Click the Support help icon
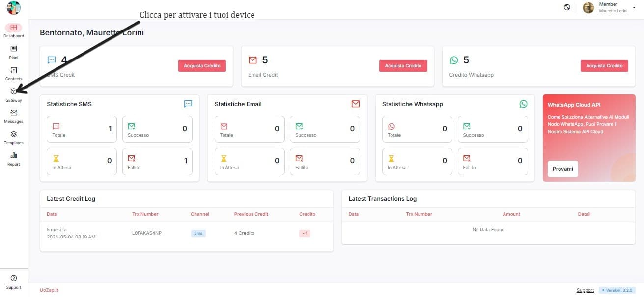Screen dimensions: 644x297 pyautogui.click(x=13, y=278)
